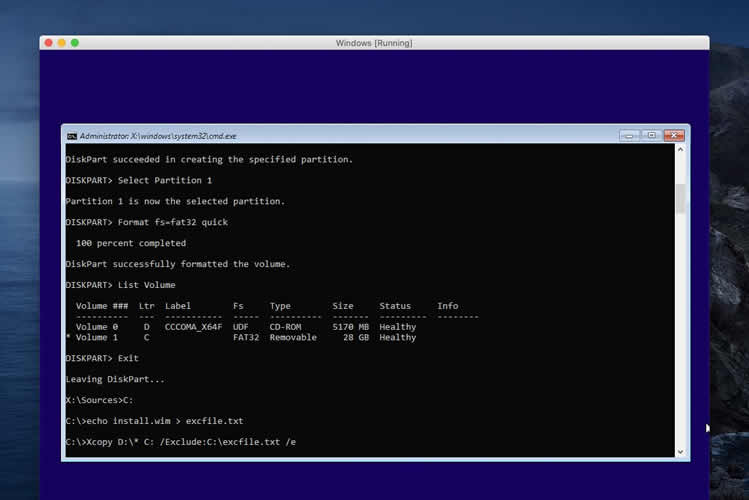
Task: Click the DISKPART 'Exit' command
Action: (x=128, y=359)
